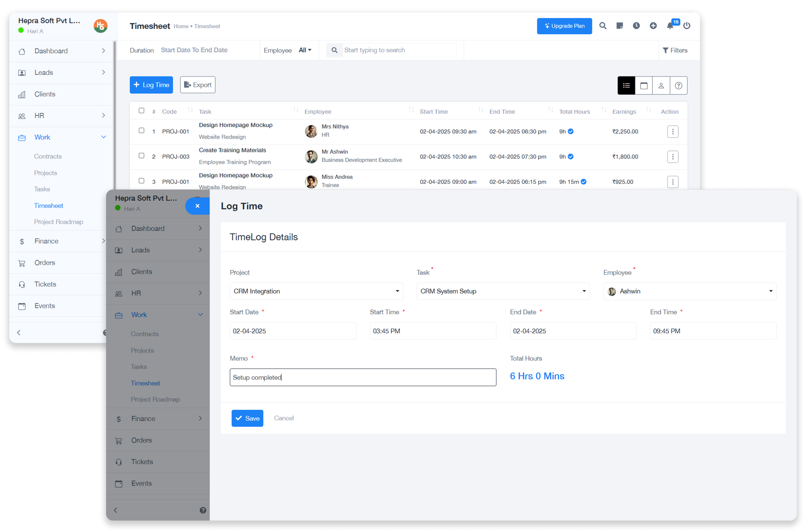
Task: Open the sticky notes icon
Action: 620,26
